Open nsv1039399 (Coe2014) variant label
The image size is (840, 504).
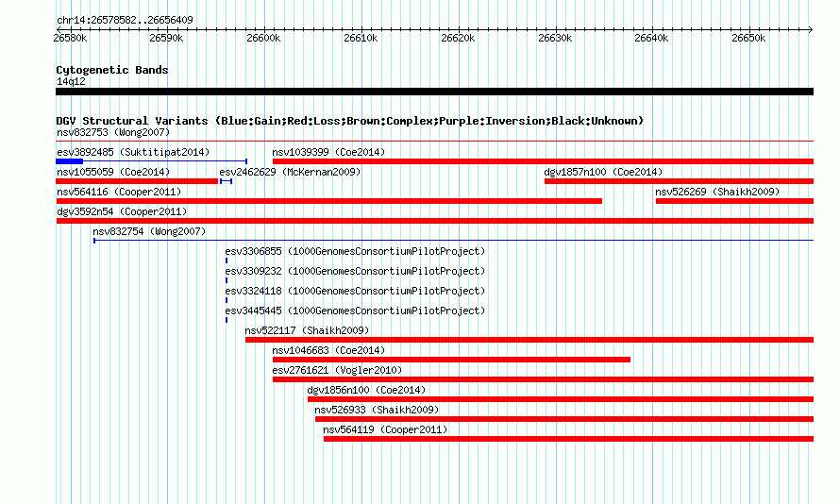(x=328, y=152)
